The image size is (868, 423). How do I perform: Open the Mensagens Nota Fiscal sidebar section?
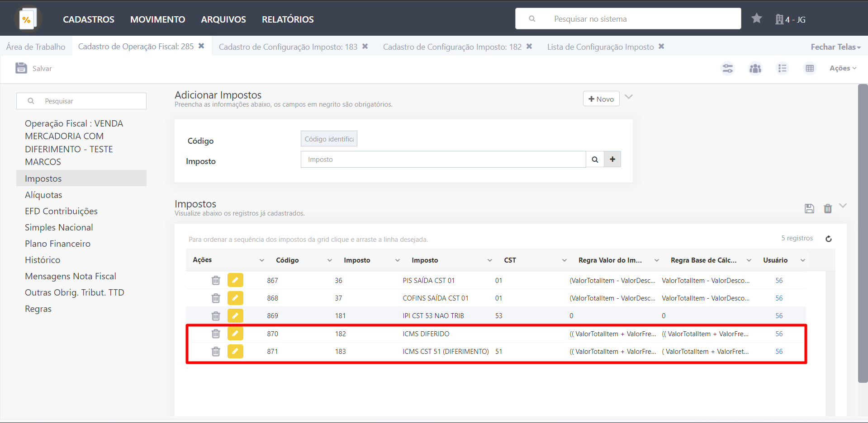(71, 276)
